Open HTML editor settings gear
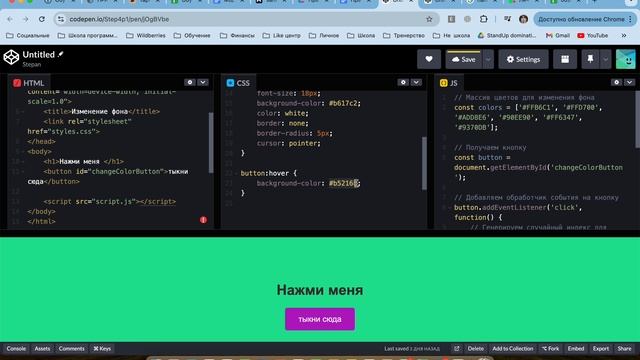The width and height of the screenshot is (640, 360). pos(190,82)
